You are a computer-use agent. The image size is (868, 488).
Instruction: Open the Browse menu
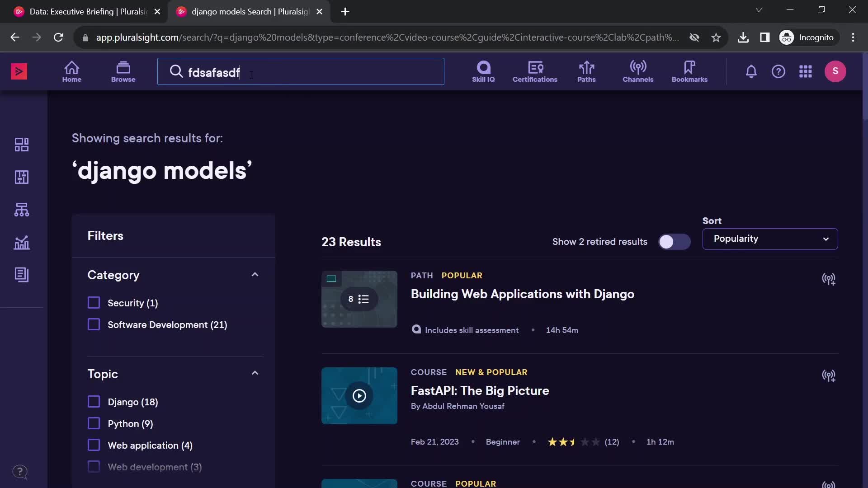tap(123, 71)
